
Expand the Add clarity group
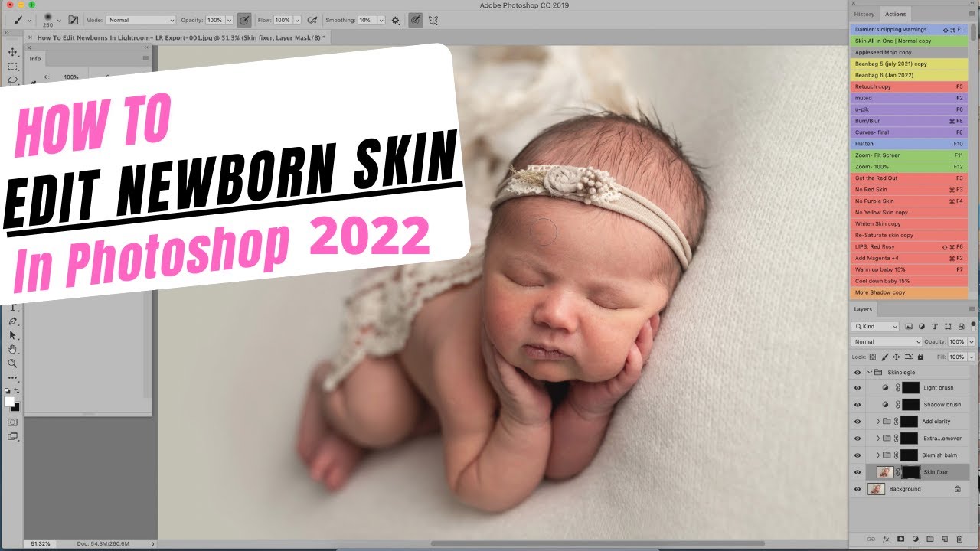(878, 422)
